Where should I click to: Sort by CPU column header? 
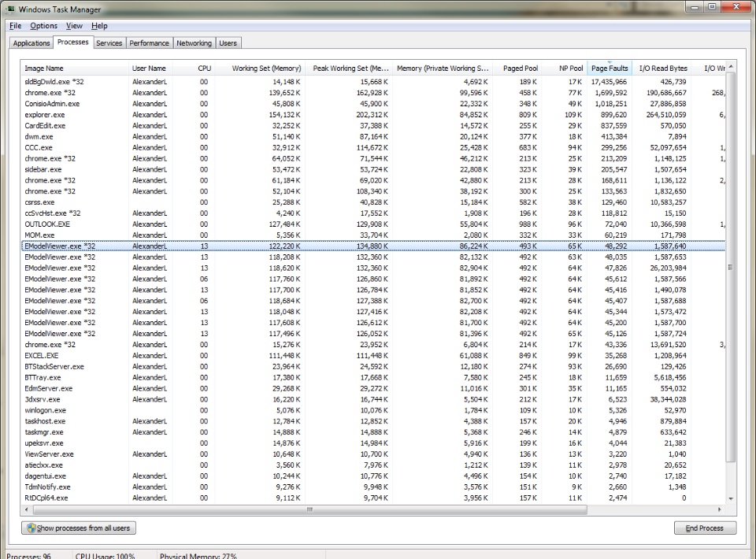click(193, 68)
